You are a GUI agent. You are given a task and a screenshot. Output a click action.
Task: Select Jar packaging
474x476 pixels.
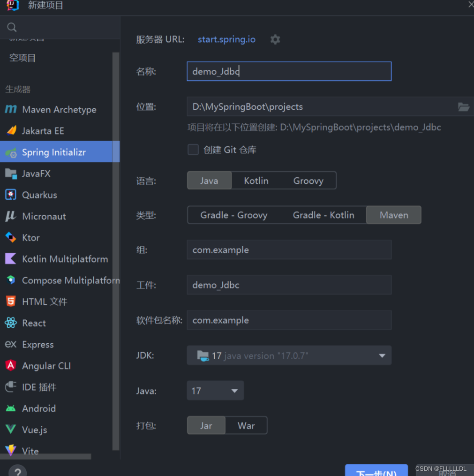point(206,426)
